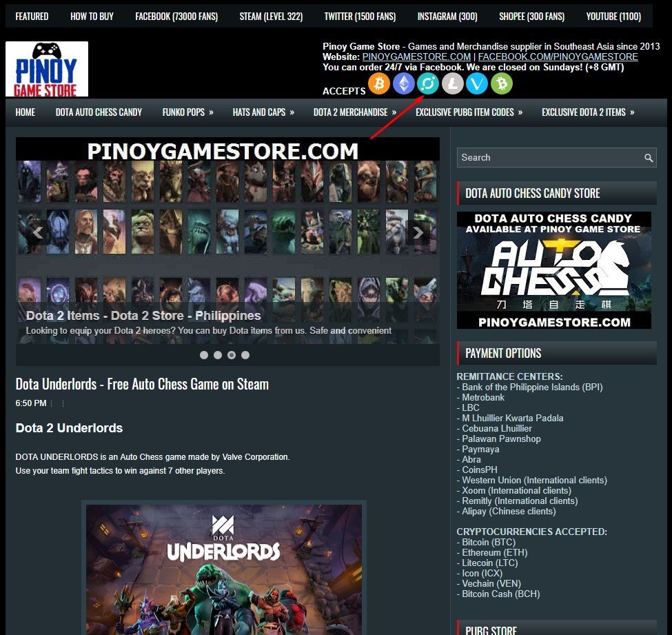Click the teal Icon (ICX) coin icon
This screenshot has height=635, width=672.
click(428, 83)
